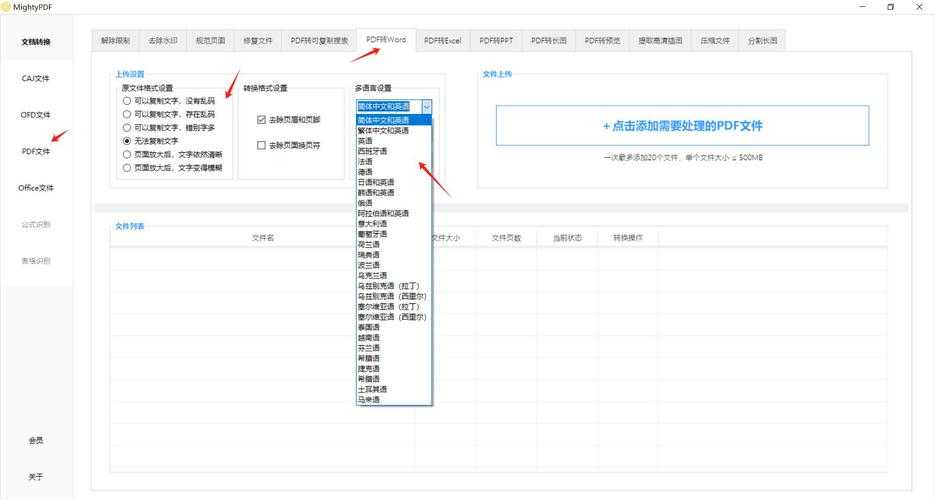935x500 pixels.
Task: Switch to the 压缩文件 tab
Action: click(715, 41)
